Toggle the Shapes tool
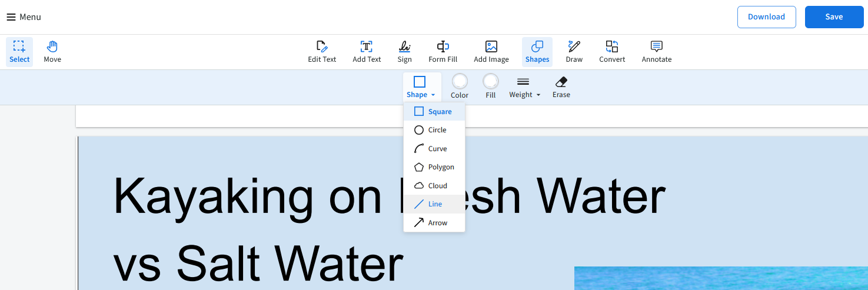Image resolution: width=868 pixels, height=290 pixels. pos(537,52)
